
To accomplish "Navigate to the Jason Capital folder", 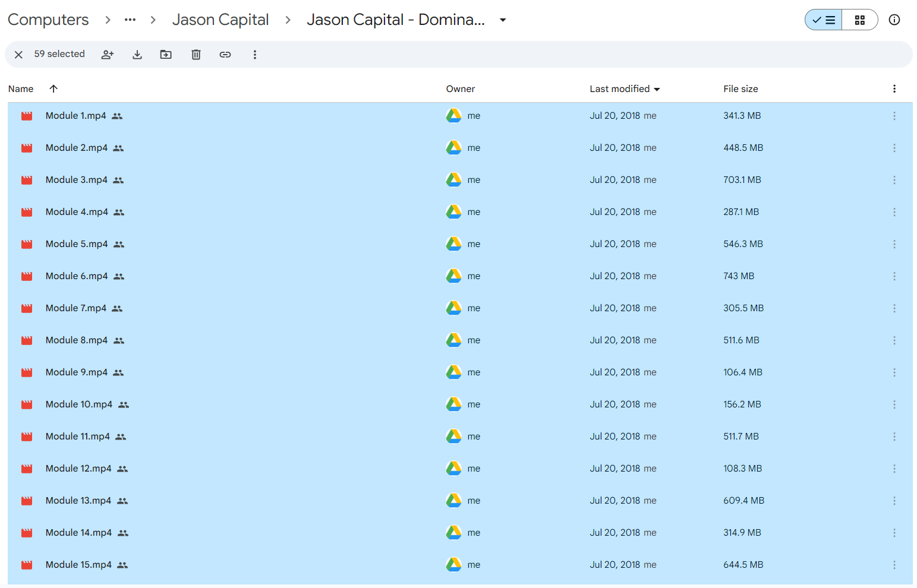I will [x=220, y=20].
